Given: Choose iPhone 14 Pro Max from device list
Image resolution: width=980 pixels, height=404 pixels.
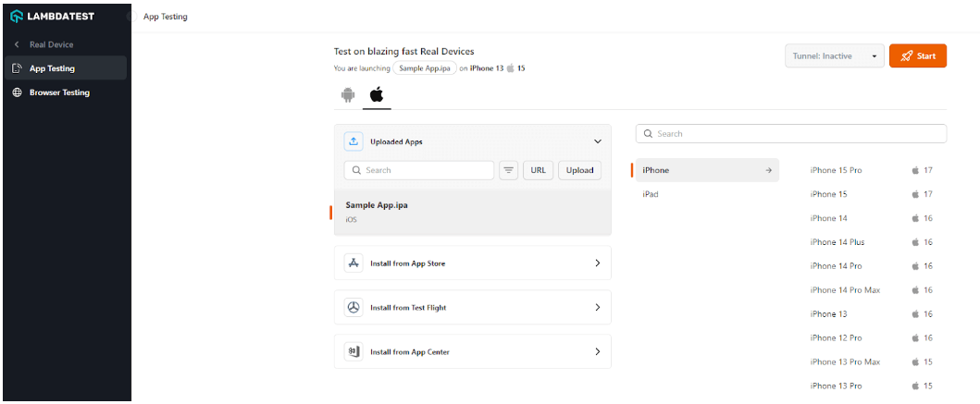Looking at the screenshot, I should pos(845,290).
